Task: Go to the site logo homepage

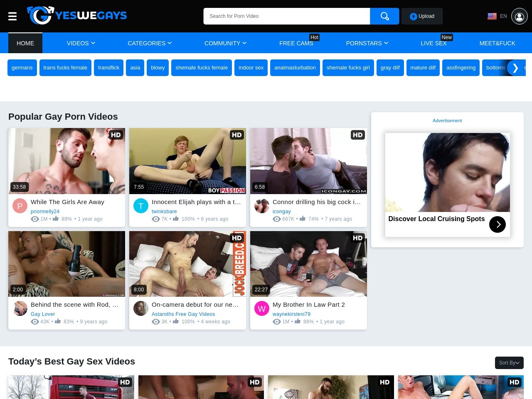Action: pyautogui.click(x=77, y=15)
